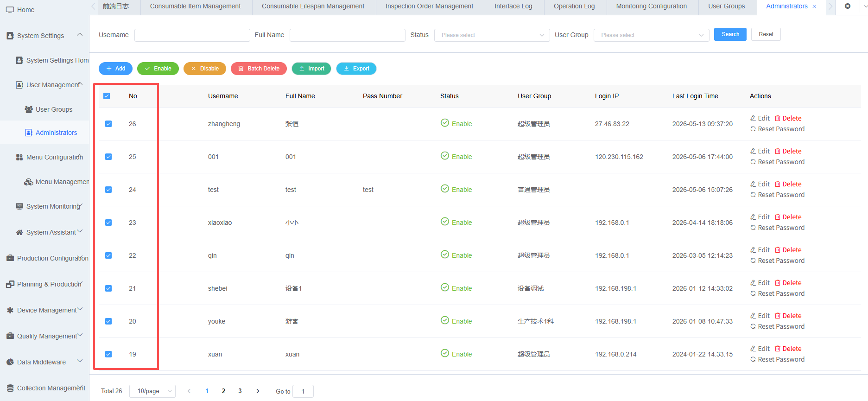Open the User Group filter dropdown

(x=651, y=35)
